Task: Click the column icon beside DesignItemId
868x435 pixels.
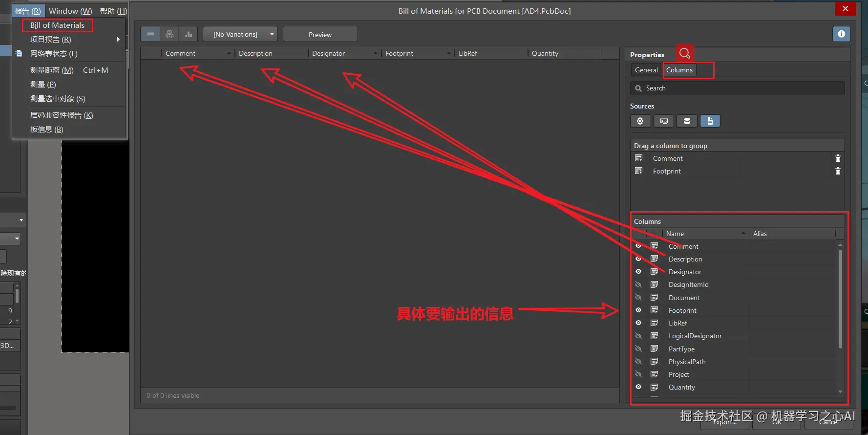Action: [x=654, y=284]
